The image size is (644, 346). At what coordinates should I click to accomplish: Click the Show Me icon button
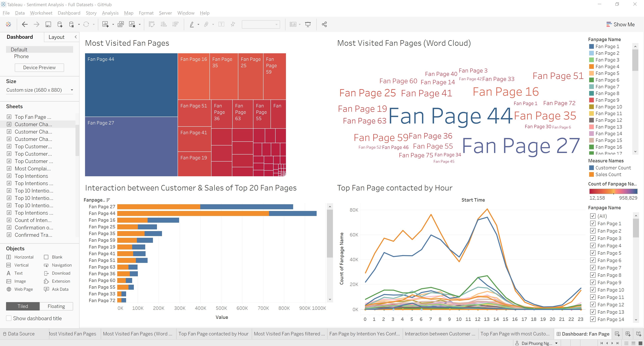click(620, 24)
